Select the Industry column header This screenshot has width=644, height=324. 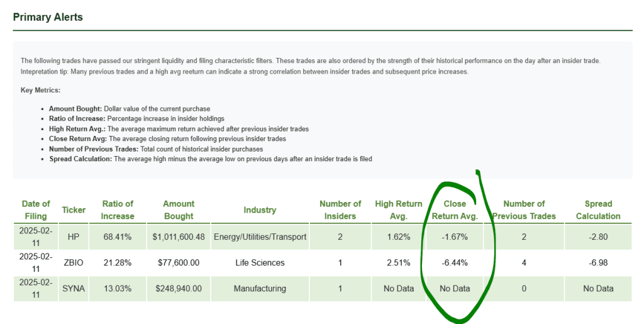pos(260,209)
